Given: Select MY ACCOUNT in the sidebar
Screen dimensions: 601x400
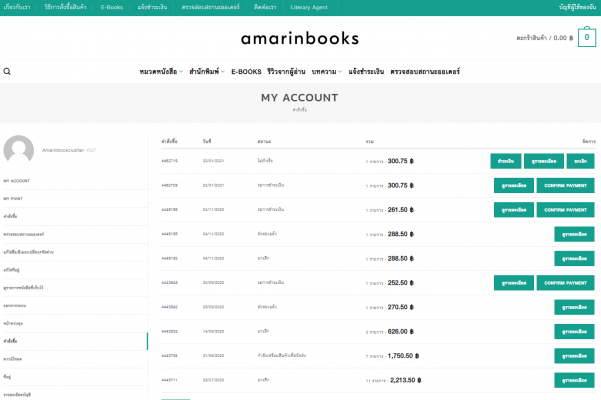Looking at the screenshot, I should click(x=17, y=181).
